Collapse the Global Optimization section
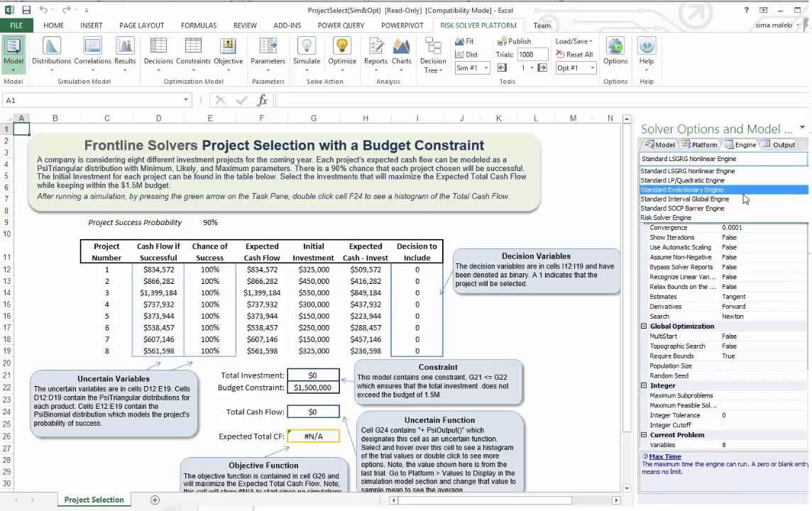The width and height of the screenshot is (812, 511). click(x=644, y=326)
